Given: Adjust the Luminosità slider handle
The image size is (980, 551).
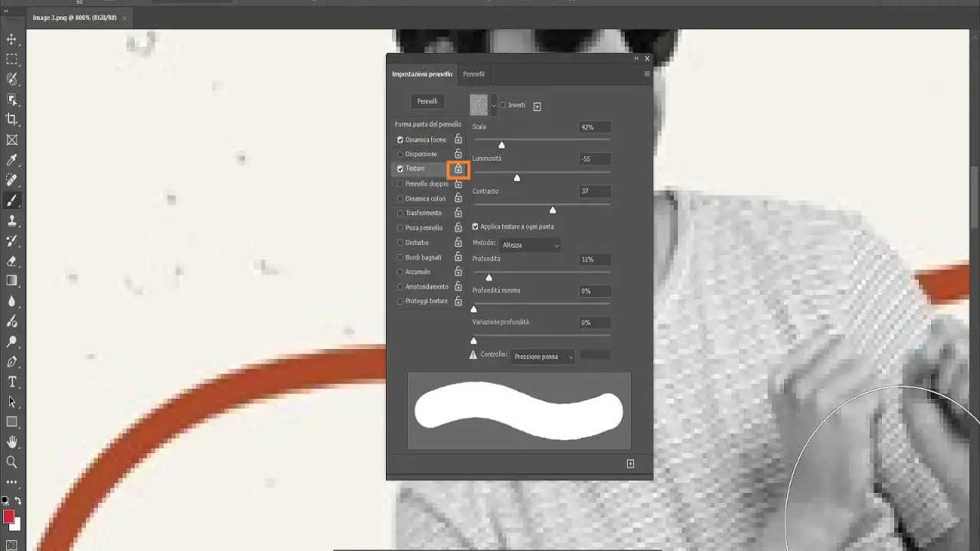Looking at the screenshot, I should [x=517, y=178].
